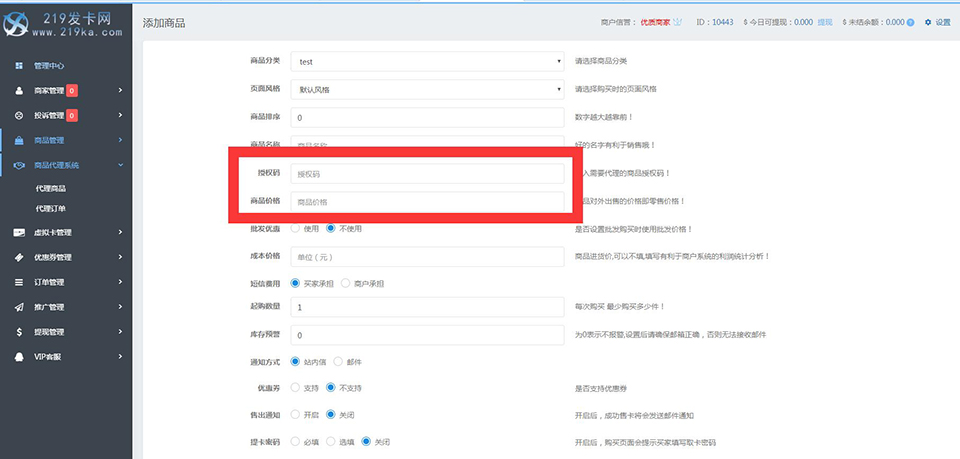Choose 邮件 as 通知方式
This screenshot has width=960, height=459.
point(338,361)
